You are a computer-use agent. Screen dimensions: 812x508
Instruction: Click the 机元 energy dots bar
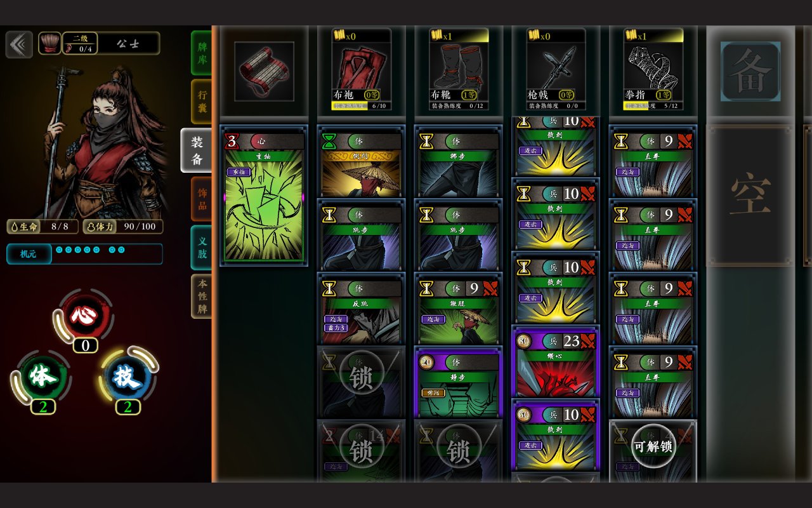click(84, 253)
